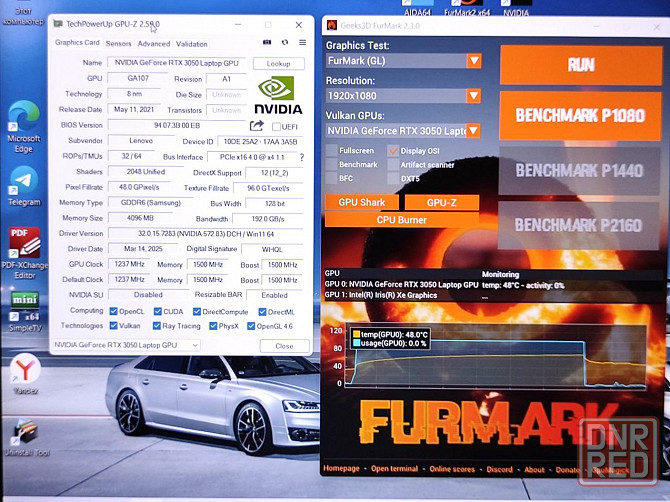Click the About link in FurMark
The height and width of the screenshot is (502, 670).
tap(534, 470)
